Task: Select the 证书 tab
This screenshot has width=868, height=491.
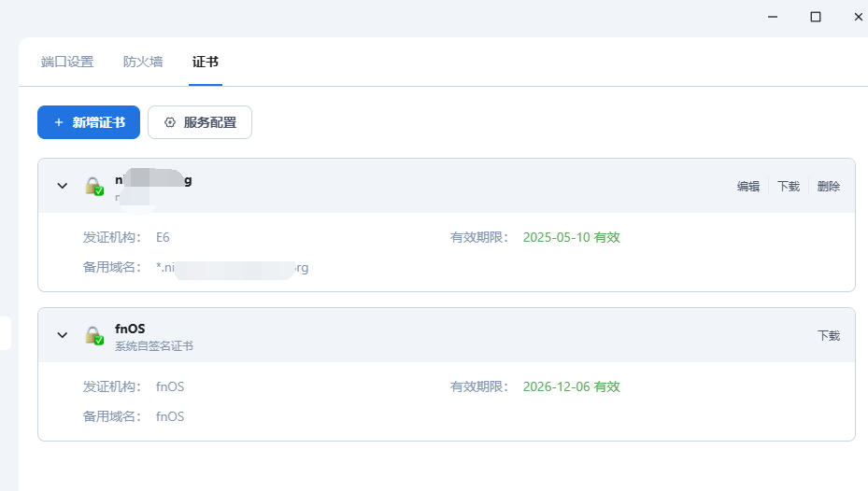Action: 206,62
